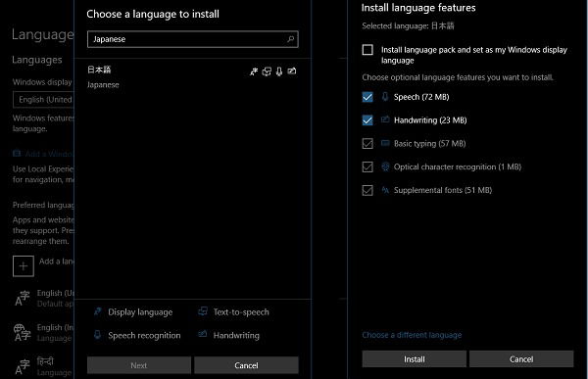The height and width of the screenshot is (379, 588).
Task: Click the Japanese search input field
Action: point(193,39)
